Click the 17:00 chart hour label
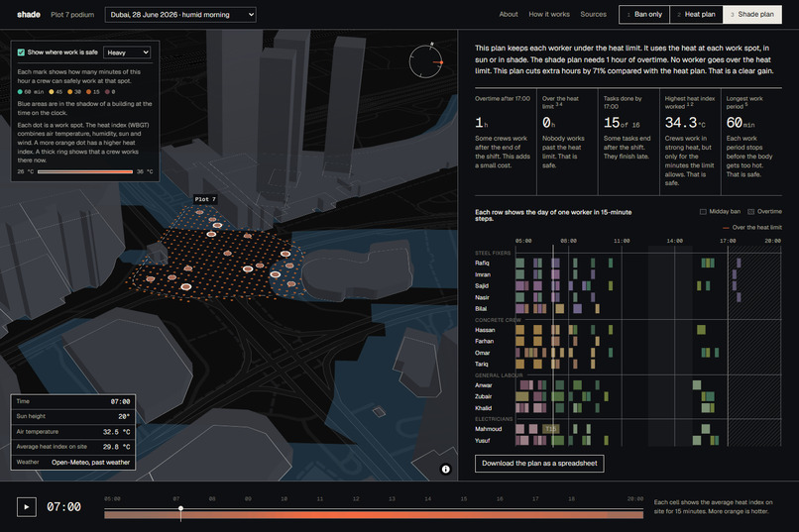 tap(728, 241)
